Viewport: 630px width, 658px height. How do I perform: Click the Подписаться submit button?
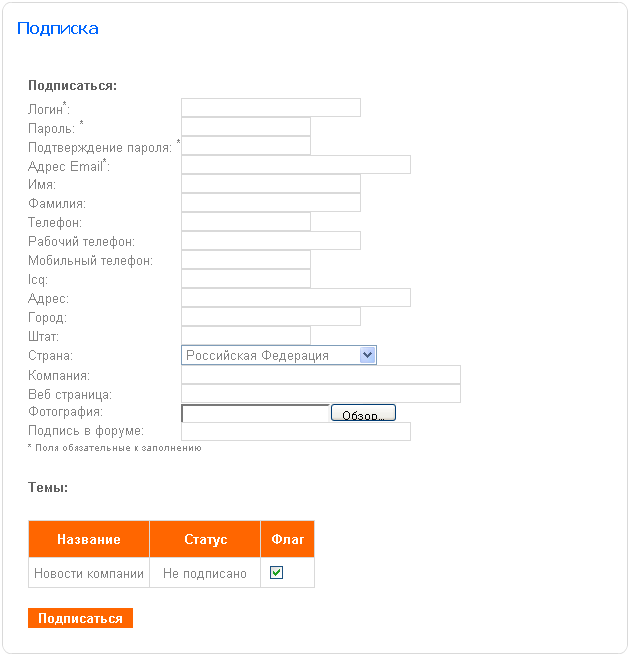[80, 618]
